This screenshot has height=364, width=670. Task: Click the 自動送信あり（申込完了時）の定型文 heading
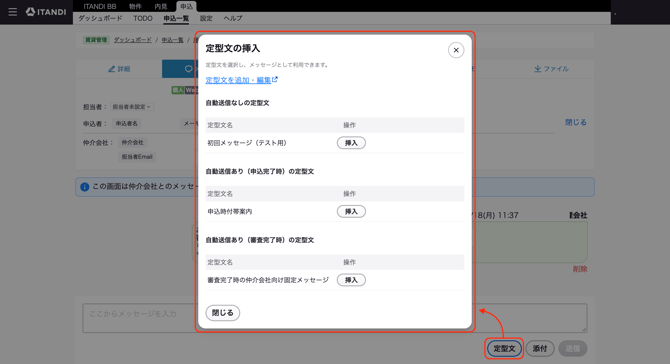point(260,171)
